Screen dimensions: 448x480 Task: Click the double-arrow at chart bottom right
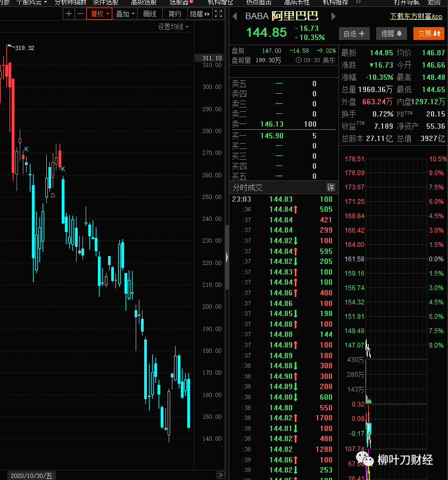pos(220,475)
